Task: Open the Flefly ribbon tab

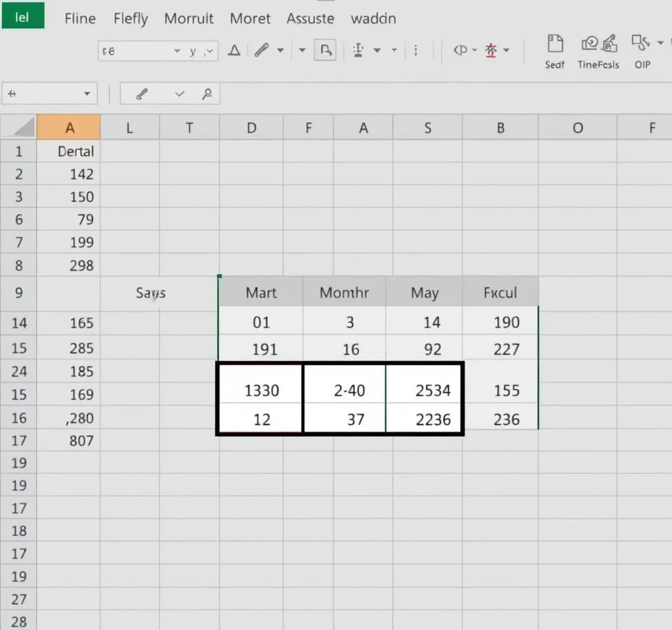Action: coord(131,18)
